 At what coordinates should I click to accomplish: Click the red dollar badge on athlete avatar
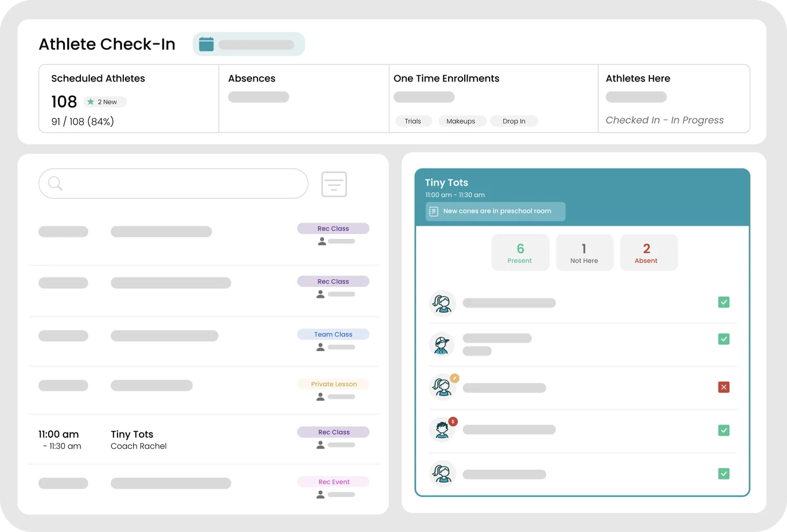(453, 422)
